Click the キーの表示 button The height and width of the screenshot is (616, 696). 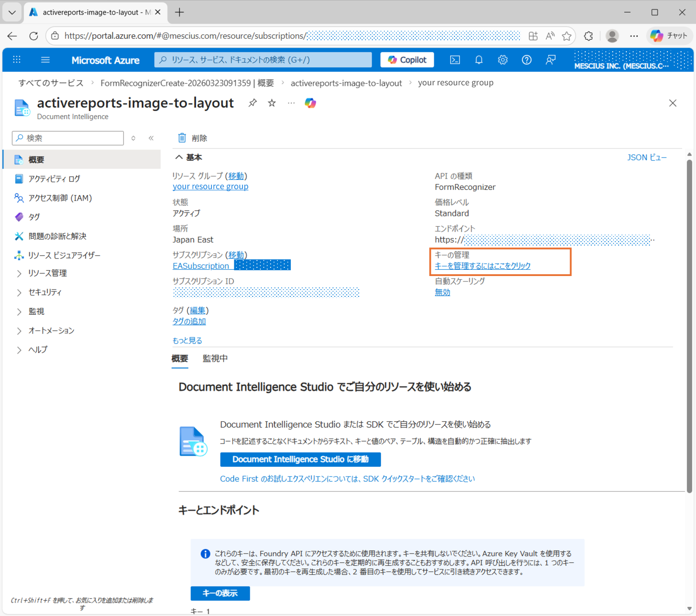(x=220, y=593)
